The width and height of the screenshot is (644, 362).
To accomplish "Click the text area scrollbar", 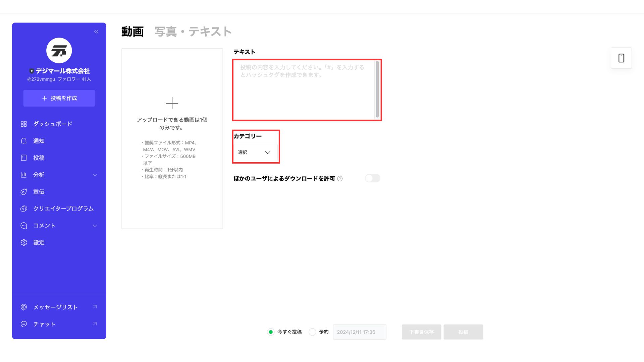I will [377, 89].
